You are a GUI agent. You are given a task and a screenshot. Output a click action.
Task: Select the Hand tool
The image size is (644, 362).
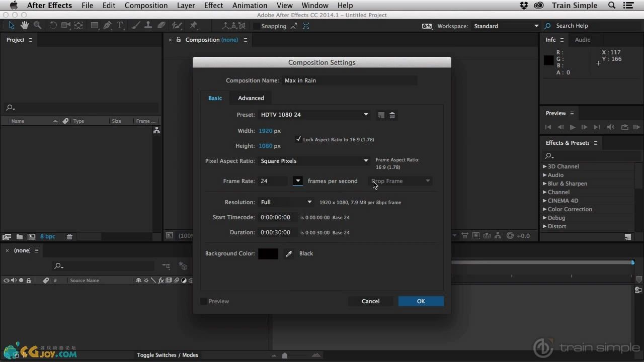[x=25, y=26]
